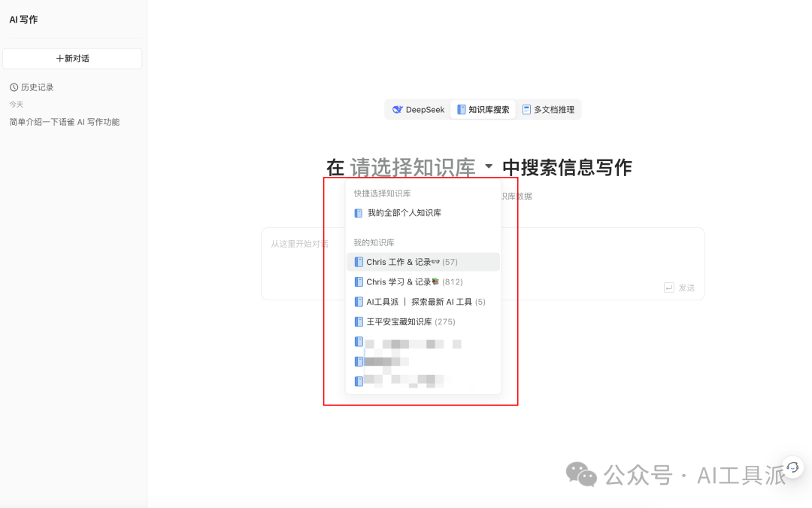This screenshot has height=508, width=812.
Task: Click book icon of AI工具派 entry
Action: (x=359, y=302)
